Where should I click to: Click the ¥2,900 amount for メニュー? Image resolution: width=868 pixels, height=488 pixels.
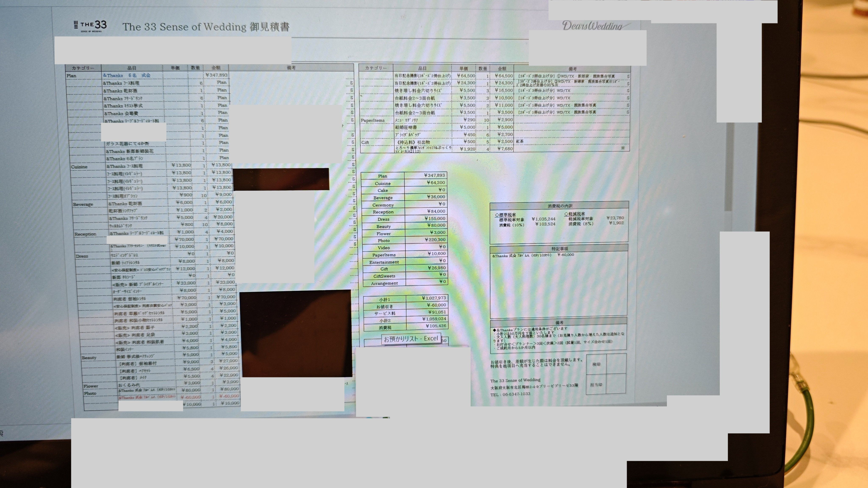(x=505, y=119)
